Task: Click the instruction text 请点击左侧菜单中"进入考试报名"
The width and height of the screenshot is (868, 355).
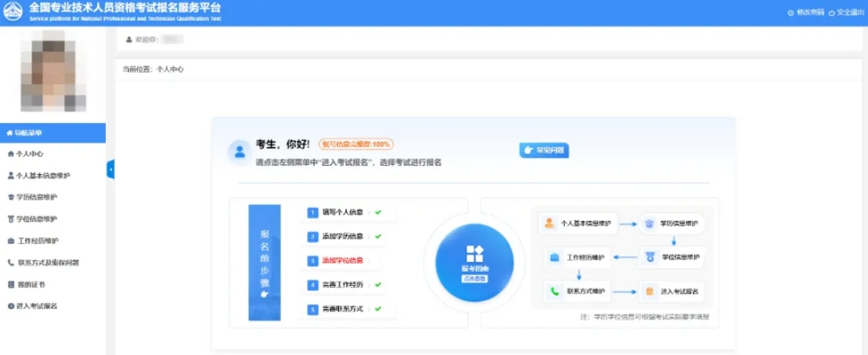Action: [x=348, y=163]
